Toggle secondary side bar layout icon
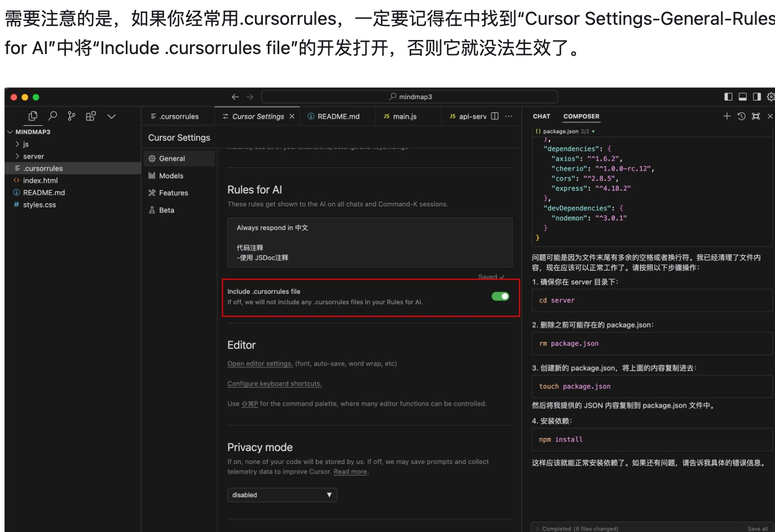Image resolution: width=775 pixels, height=532 pixels. [757, 97]
